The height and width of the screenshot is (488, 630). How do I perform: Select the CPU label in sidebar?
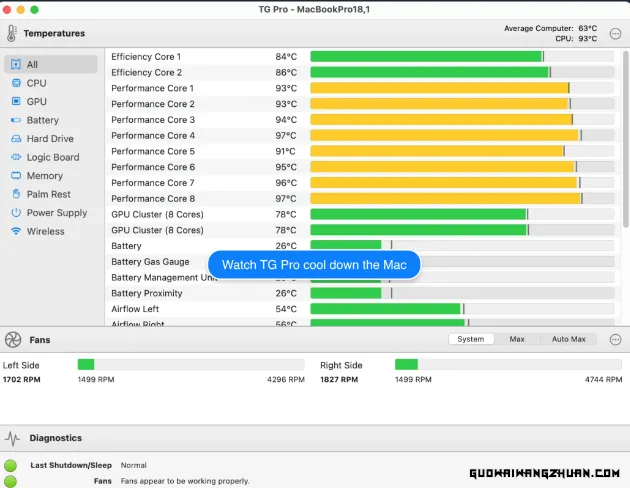37,83
